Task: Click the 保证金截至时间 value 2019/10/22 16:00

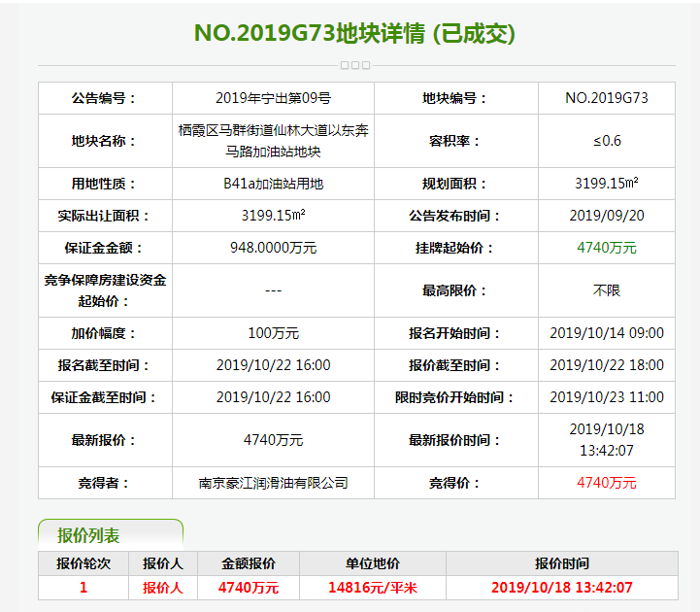Action: [x=273, y=397]
